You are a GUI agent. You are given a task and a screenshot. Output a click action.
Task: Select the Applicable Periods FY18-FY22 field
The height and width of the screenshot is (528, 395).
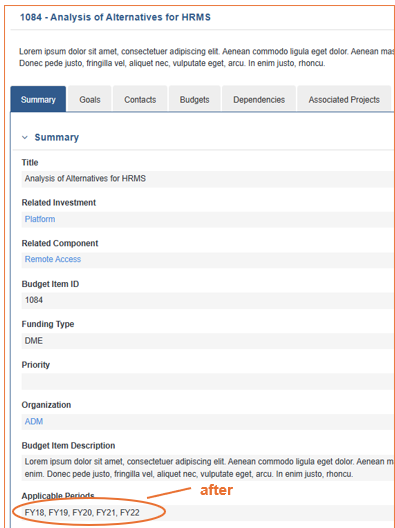(x=208, y=513)
